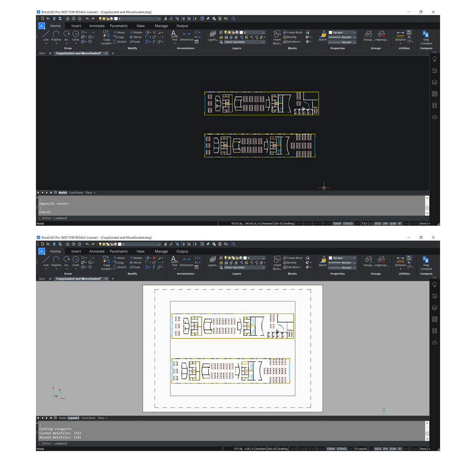The width and height of the screenshot is (476, 460).
Task: Select the Line tool in upper window
Action: pyautogui.click(x=46, y=35)
